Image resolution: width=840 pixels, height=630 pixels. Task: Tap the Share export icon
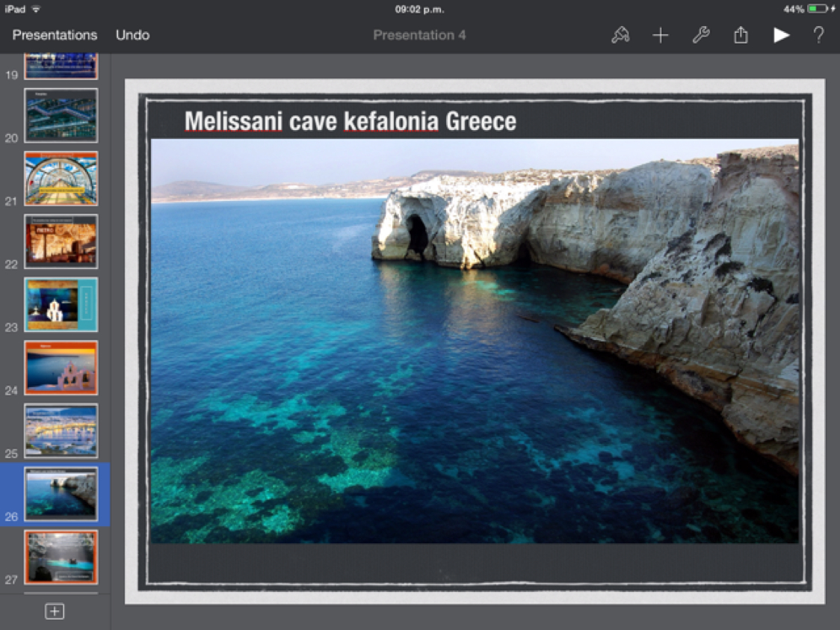point(741,35)
